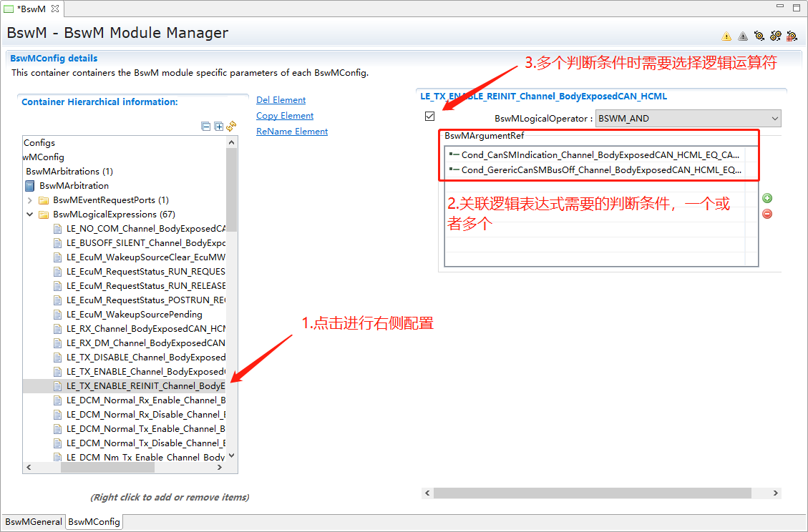Click the yellow sync arrows tree icon
This screenshot has width=808, height=532.
tap(231, 127)
